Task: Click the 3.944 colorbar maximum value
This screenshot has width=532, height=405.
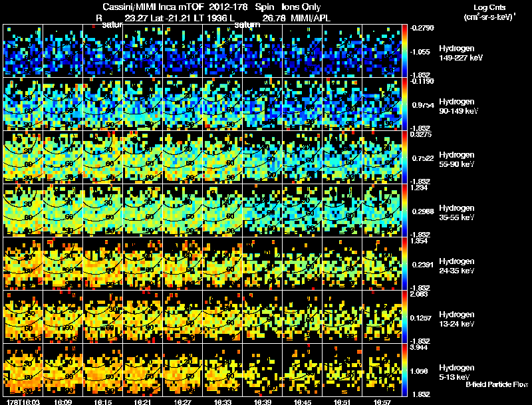Action: (419, 347)
